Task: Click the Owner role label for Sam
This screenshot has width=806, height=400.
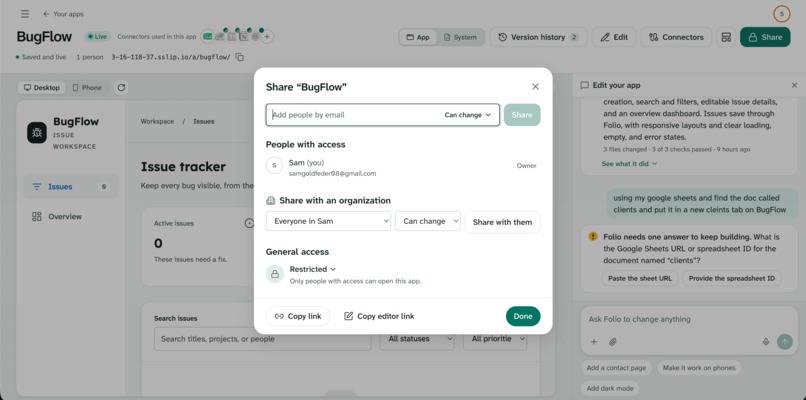Action: pos(526,166)
